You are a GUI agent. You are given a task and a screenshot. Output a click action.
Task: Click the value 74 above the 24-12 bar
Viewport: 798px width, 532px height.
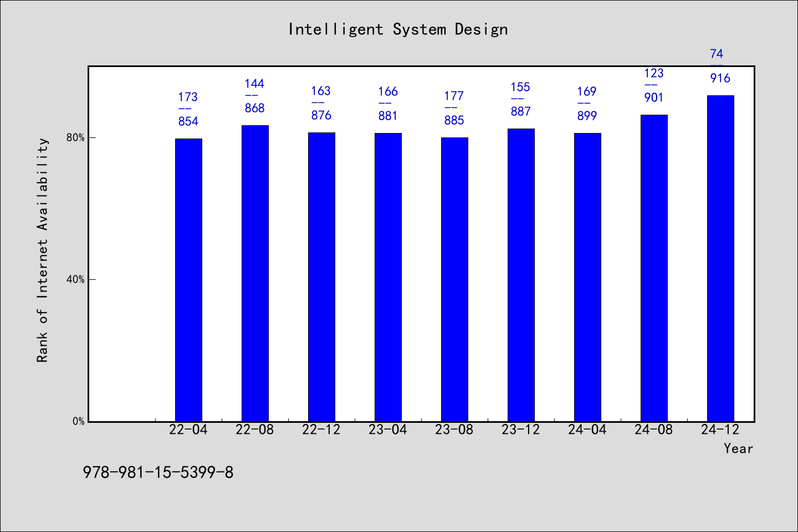[x=717, y=54]
